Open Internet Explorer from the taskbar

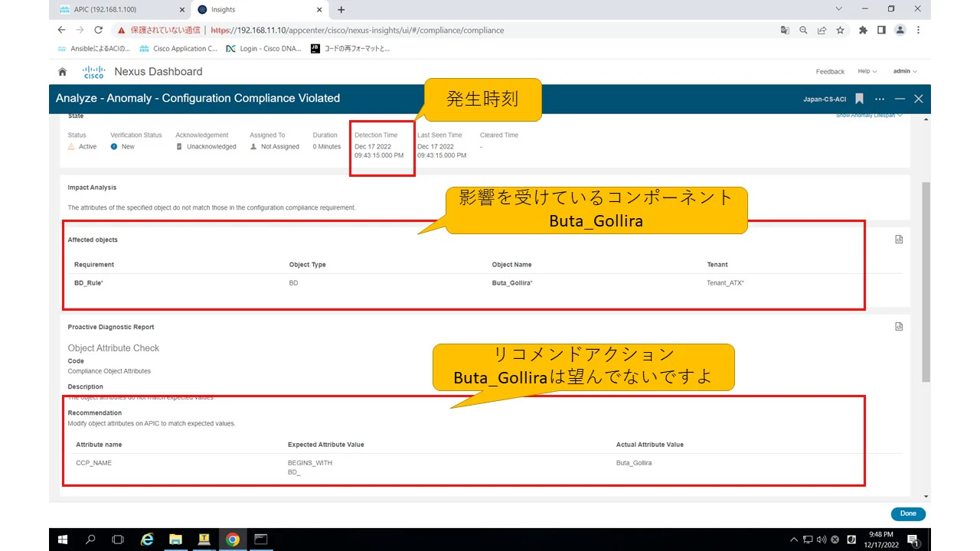pyautogui.click(x=147, y=540)
